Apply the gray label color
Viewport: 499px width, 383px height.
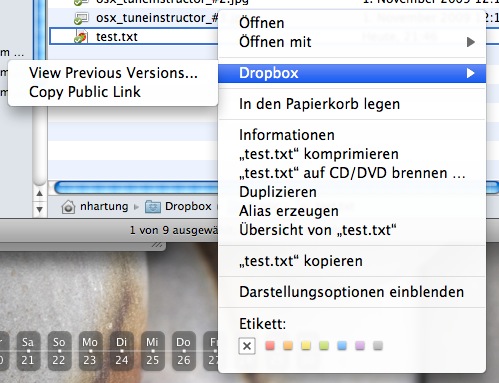[378, 346]
